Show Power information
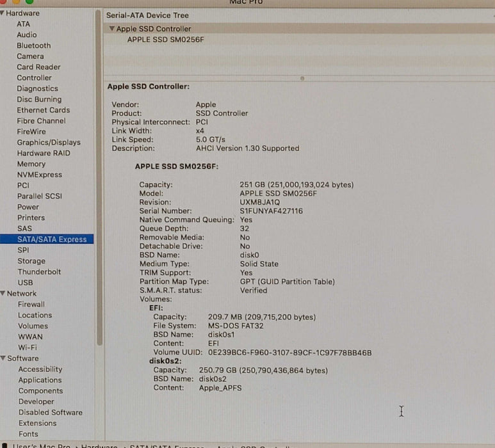The image size is (495, 448). (x=28, y=207)
